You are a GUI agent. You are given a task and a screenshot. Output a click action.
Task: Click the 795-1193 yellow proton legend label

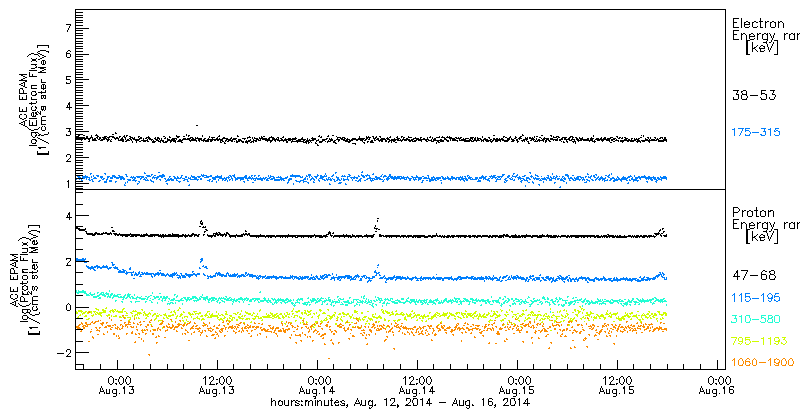[x=759, y=341]
